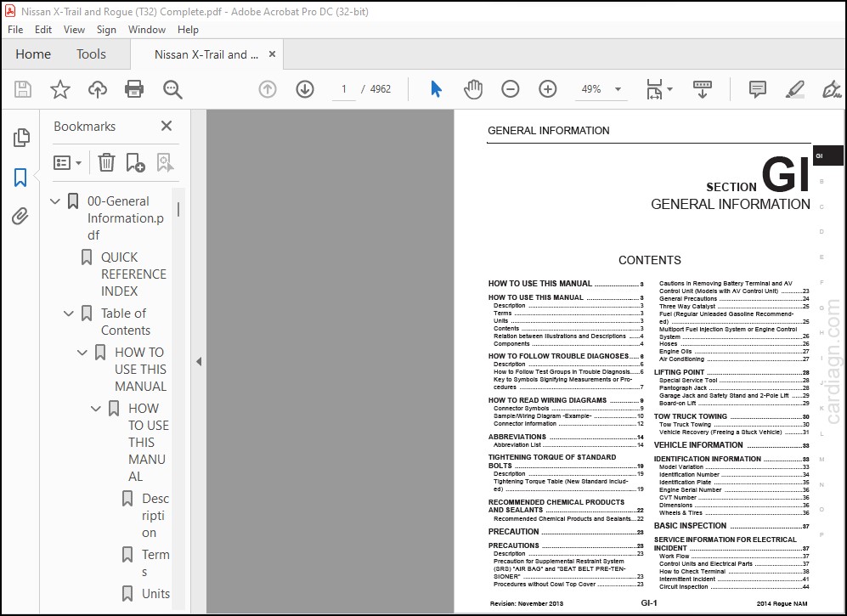Zoom out with the minus icon
The height and width of the screenshot is (616, 847).
pyautogui.click(x=510, y=89)
